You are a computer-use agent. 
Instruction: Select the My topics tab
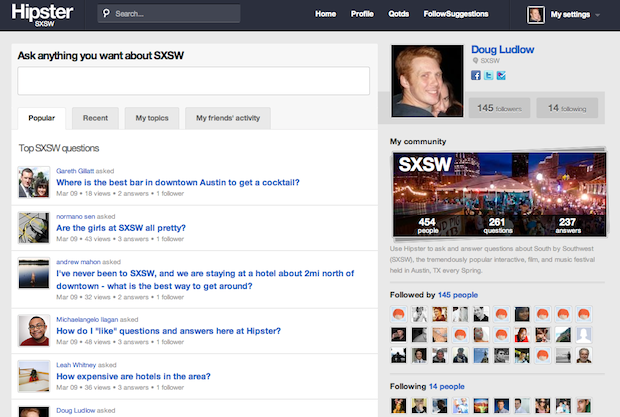(152, 118)
